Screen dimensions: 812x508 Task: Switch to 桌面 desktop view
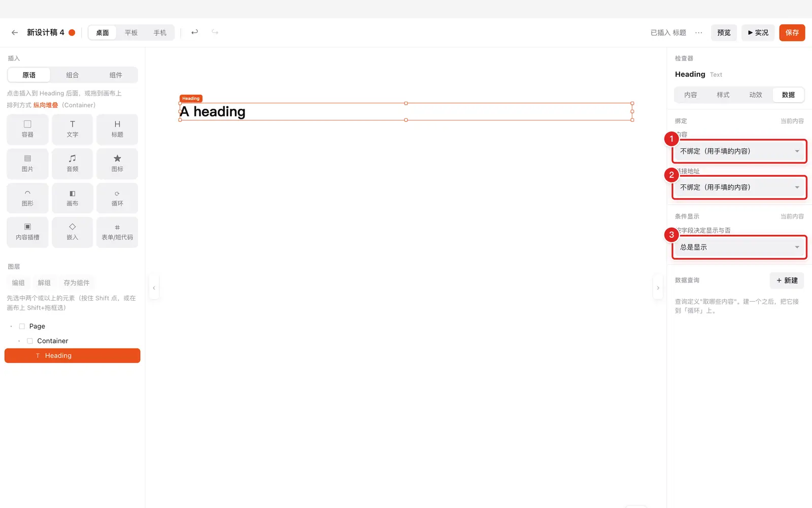pyautogui.click(x=103, y=33)
